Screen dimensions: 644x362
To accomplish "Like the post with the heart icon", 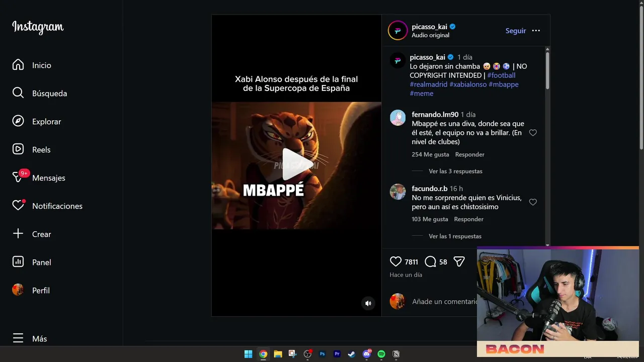I will 395,261.
